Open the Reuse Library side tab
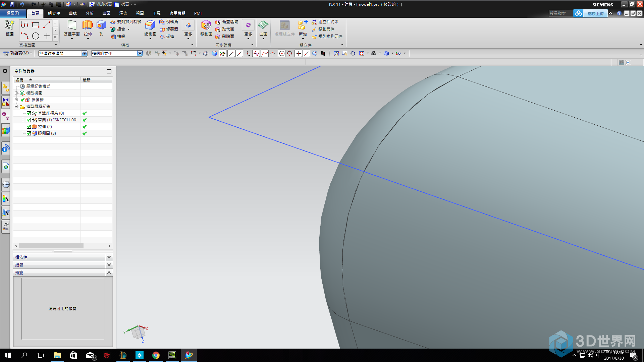 coord(6,130)
